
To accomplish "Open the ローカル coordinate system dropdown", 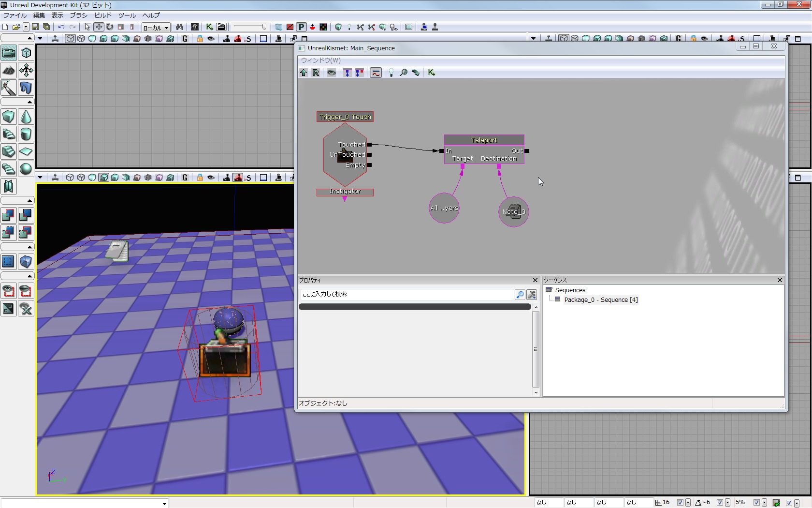I will click(x=156, y=28).
